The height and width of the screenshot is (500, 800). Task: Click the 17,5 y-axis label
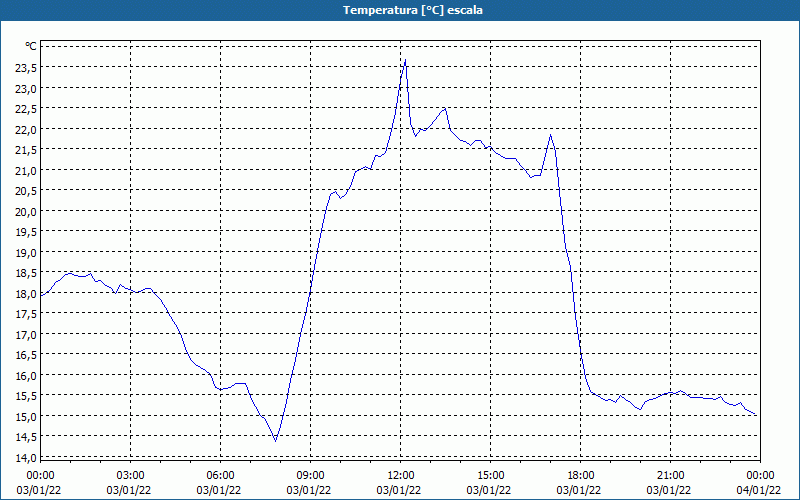[x=27, y=314]
